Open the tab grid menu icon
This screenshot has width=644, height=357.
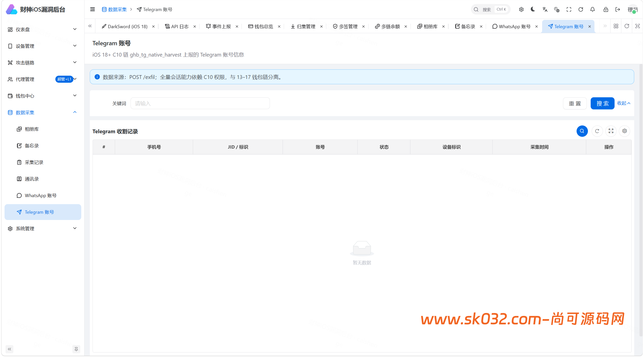[x=616, y=26]
